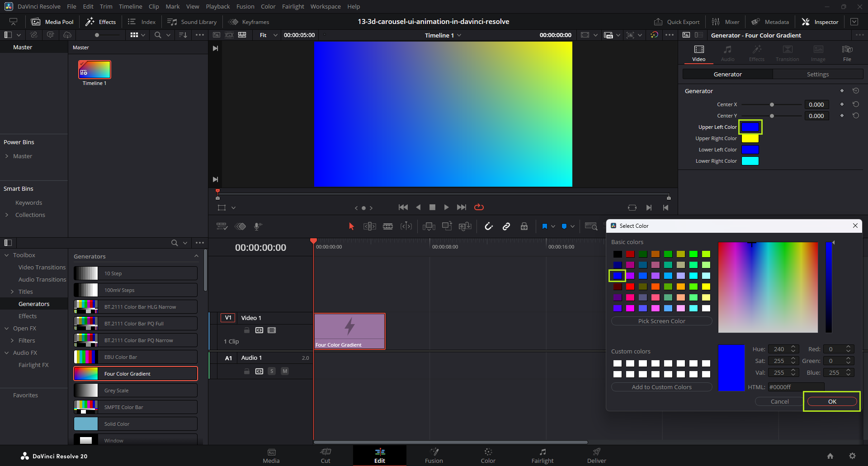868x466 pixels.
Task: Open the viewer Fit zoom dropdown
Action: pos(269,35)
